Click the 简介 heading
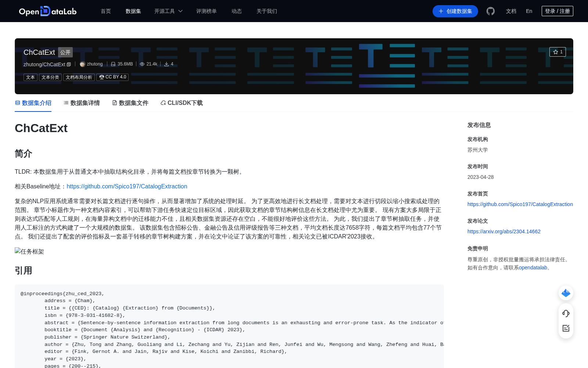588x368 pixels. point(24,153)
